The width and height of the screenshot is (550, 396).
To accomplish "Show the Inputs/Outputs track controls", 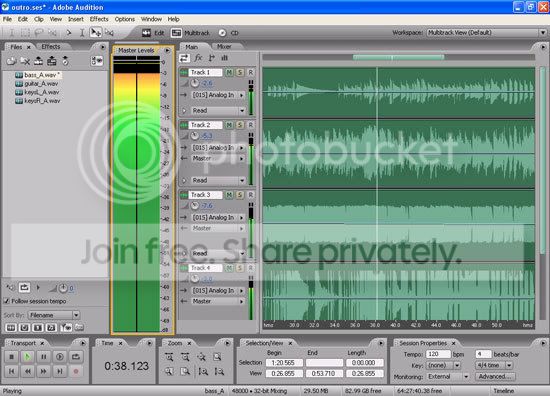I will click(184, 58).
